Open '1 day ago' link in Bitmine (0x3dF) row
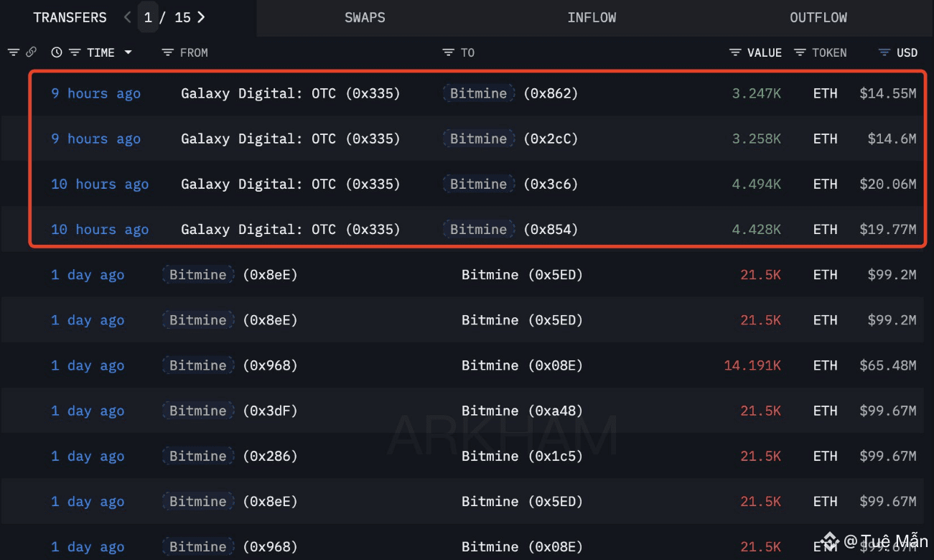934x560 pixels. 88,411
